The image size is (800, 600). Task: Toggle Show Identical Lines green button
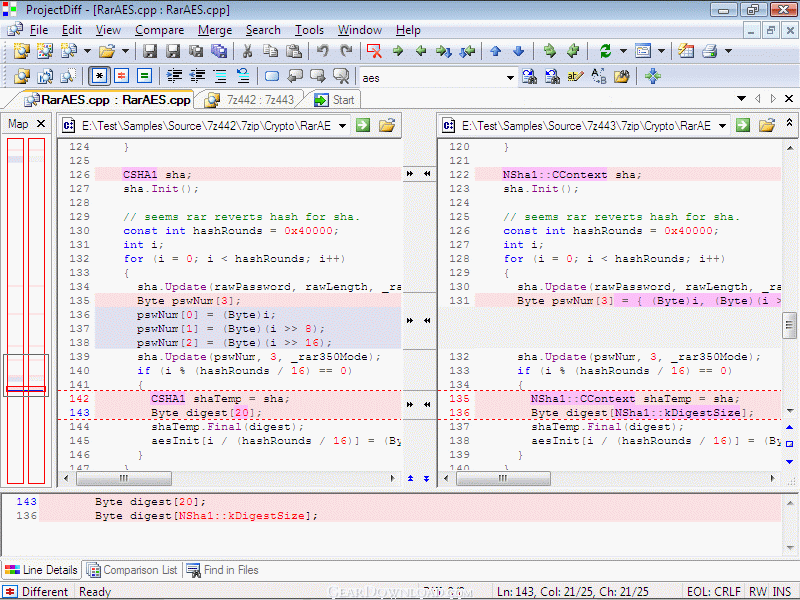(144, 77)
